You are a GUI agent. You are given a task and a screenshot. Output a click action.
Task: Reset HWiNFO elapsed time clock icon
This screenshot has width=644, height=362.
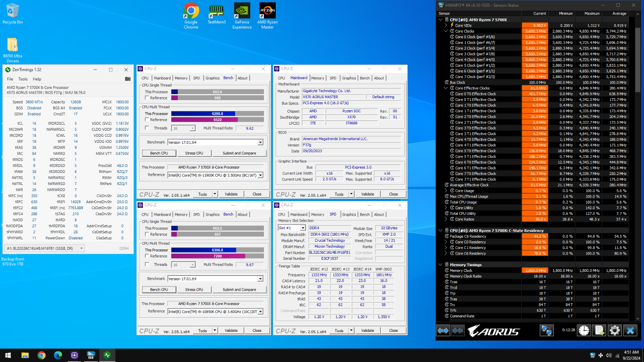point(584,331)
